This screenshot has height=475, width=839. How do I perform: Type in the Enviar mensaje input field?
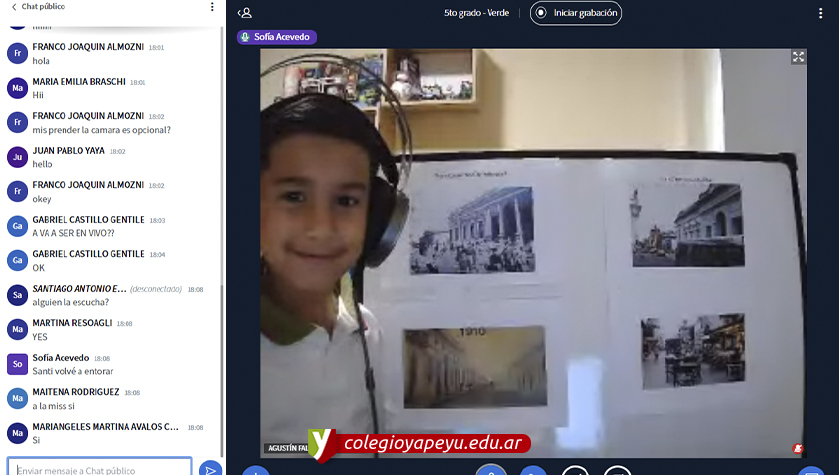(100, 468)
